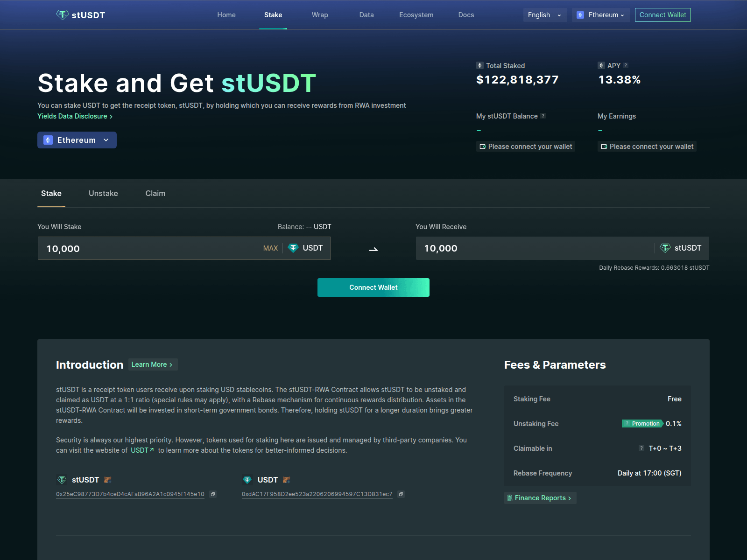This screenshot has width=747, height=560.
Task: Click the 13.38% APY value
Action: pyautogui.click(x=620, y=80)
